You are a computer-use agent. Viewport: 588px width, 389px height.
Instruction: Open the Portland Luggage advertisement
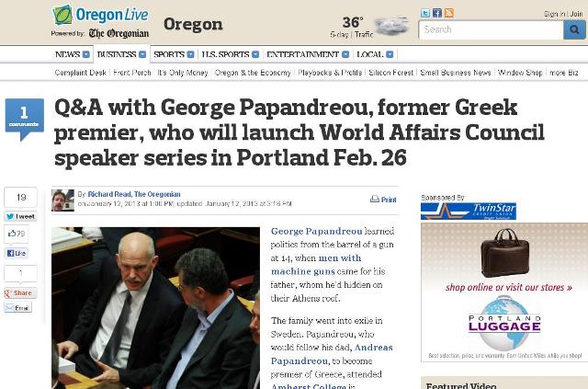pyautogui.click(x=504, y=292)
